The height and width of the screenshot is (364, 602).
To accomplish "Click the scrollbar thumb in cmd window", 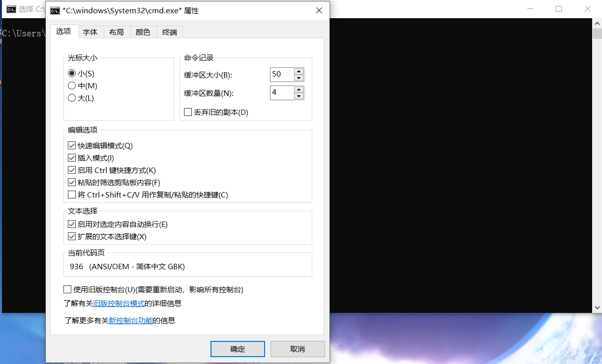I will (x=597, y=34).
